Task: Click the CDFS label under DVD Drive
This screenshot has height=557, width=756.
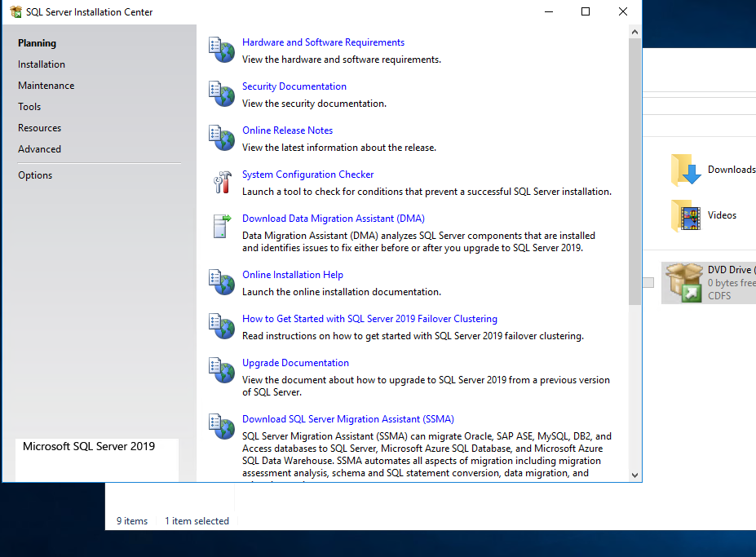Action: (719, 296)
